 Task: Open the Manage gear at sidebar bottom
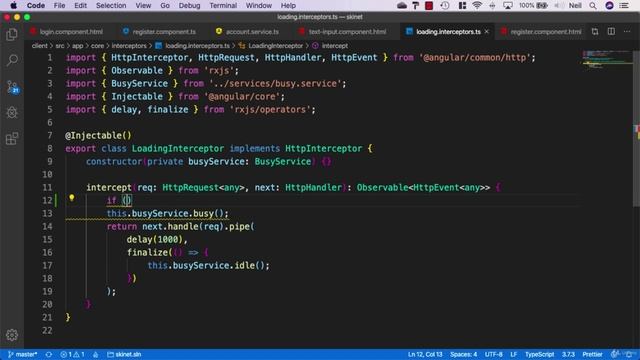(x=12, y=335)
